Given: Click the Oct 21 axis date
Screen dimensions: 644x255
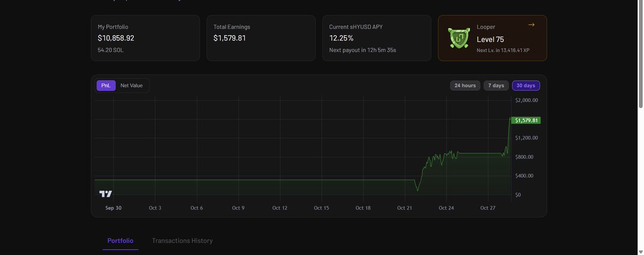Looking at the screenshot, I should (x=405, y=208).
